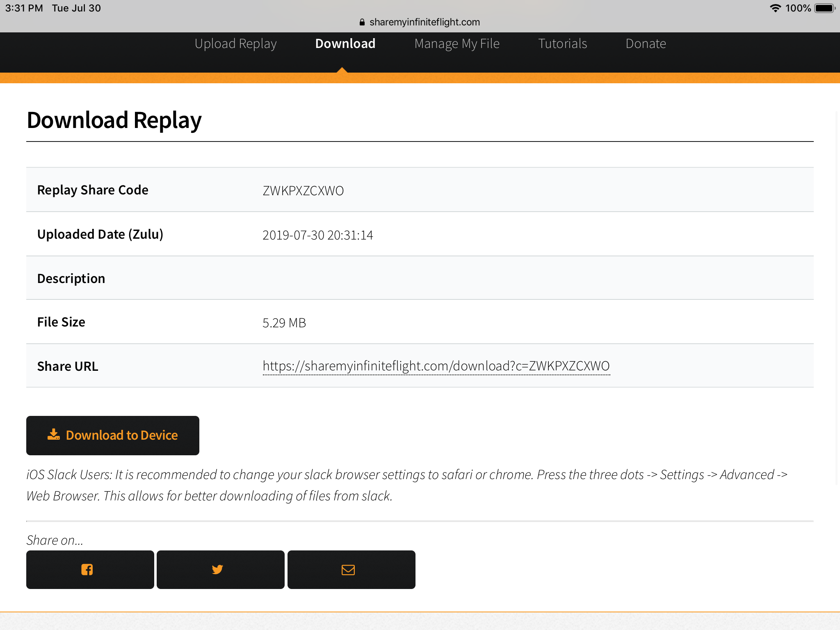Tap the 3:31 PM clock in status bar
840x630 pixels.
[x=24, y=8]
